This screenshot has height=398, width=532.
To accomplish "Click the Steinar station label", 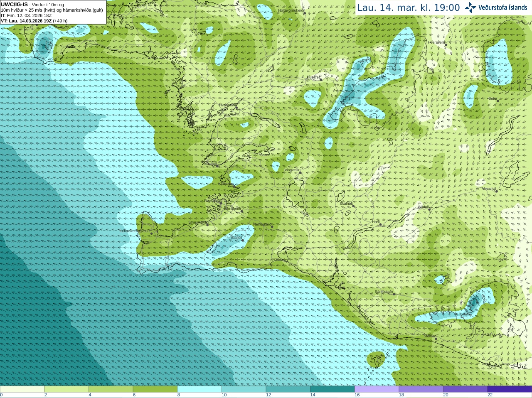I will [x=429, y=336].
